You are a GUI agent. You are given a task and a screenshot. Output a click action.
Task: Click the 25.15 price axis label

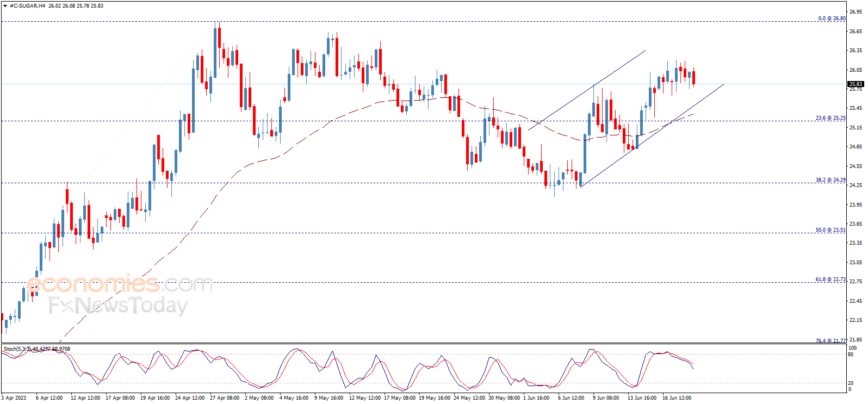click(856, 127)
